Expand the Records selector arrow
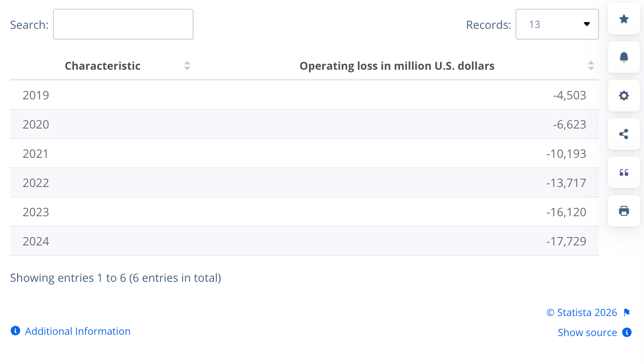This screenshot has width=644, height=364. (587, 24)
